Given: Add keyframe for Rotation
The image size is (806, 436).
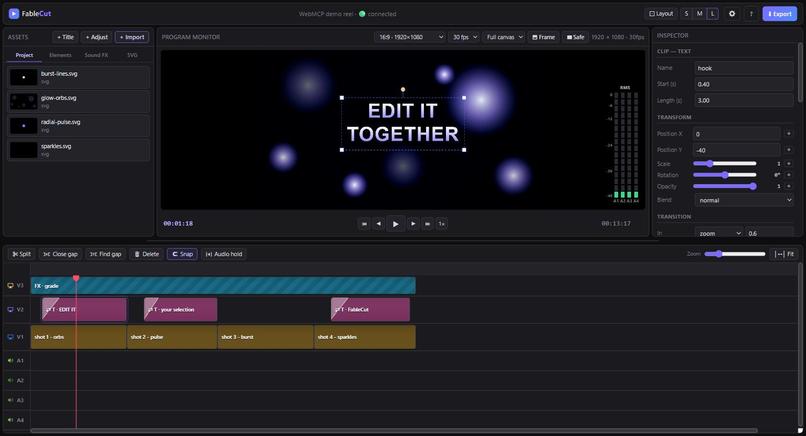Looking at the screenshot, I should (x=789, y=175).
